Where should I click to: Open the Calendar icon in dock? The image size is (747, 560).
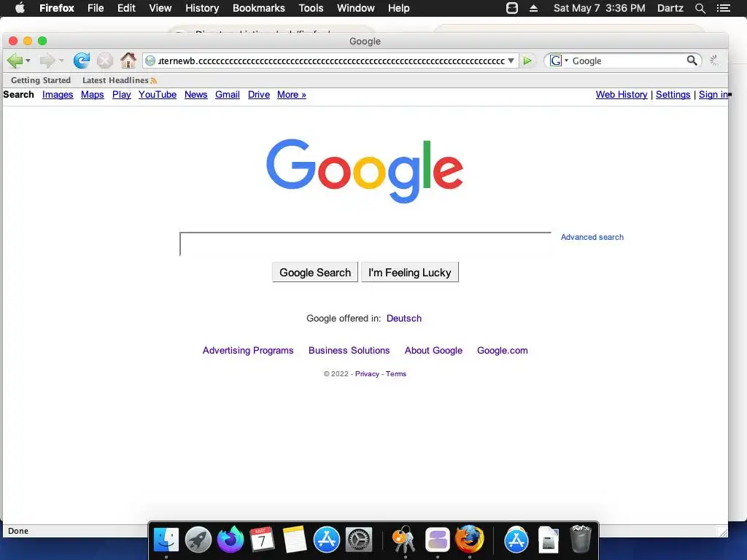pos(262,540)
